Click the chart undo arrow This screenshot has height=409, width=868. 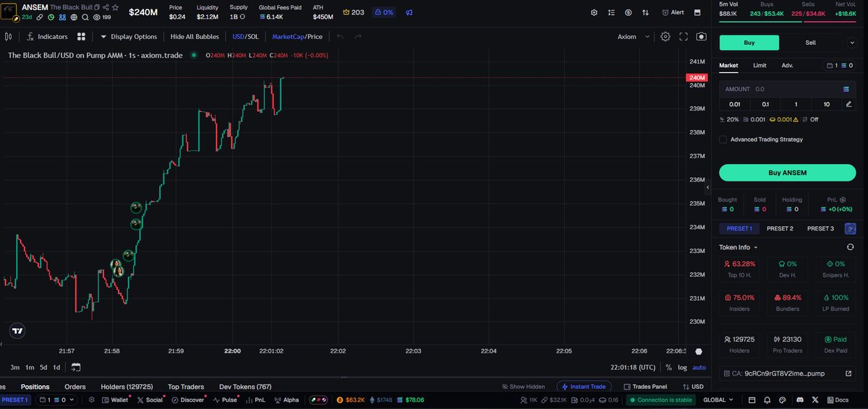tap(340, 37)
